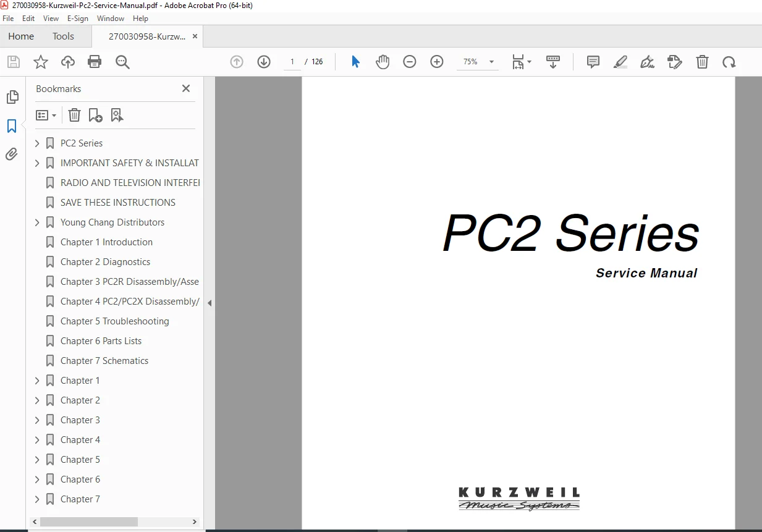762x532 pixels.
Task: Select Chapter 3 PC2R Disassembly bookmark
Action: (130, 282)
